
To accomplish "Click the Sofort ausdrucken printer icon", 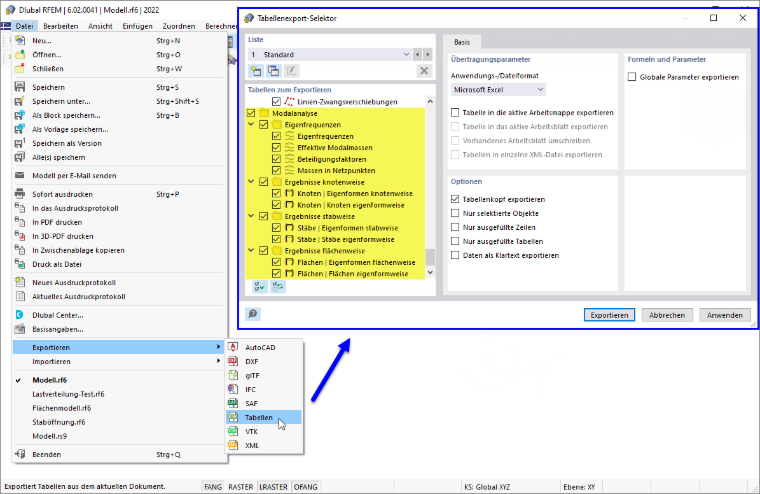I will pos(20,194).
